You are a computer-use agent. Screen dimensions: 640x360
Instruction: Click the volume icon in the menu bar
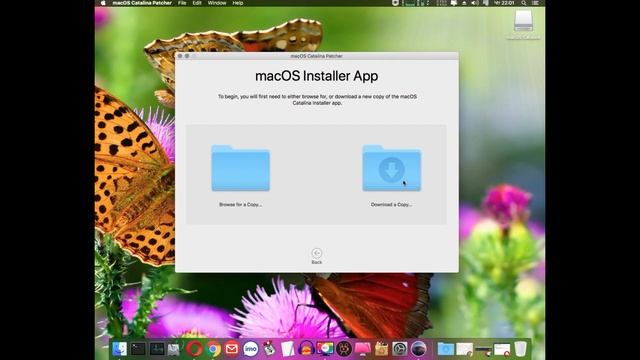pyautogui.click(x=474, y=3)
